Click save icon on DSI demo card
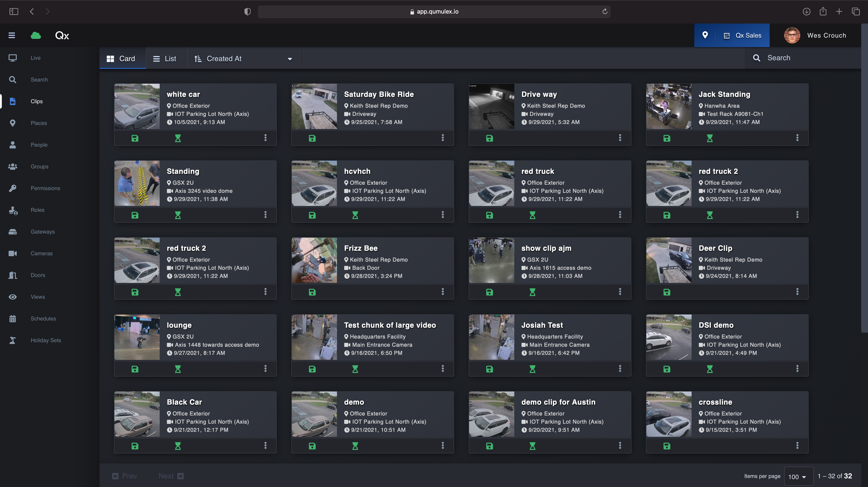The height and width of the screenshot is (487, 868). (666, 369)
